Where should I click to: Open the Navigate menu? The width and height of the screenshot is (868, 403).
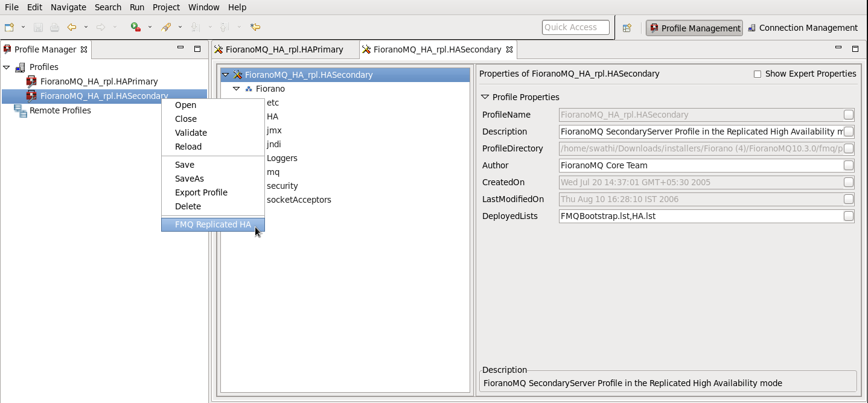click(68, 7)
